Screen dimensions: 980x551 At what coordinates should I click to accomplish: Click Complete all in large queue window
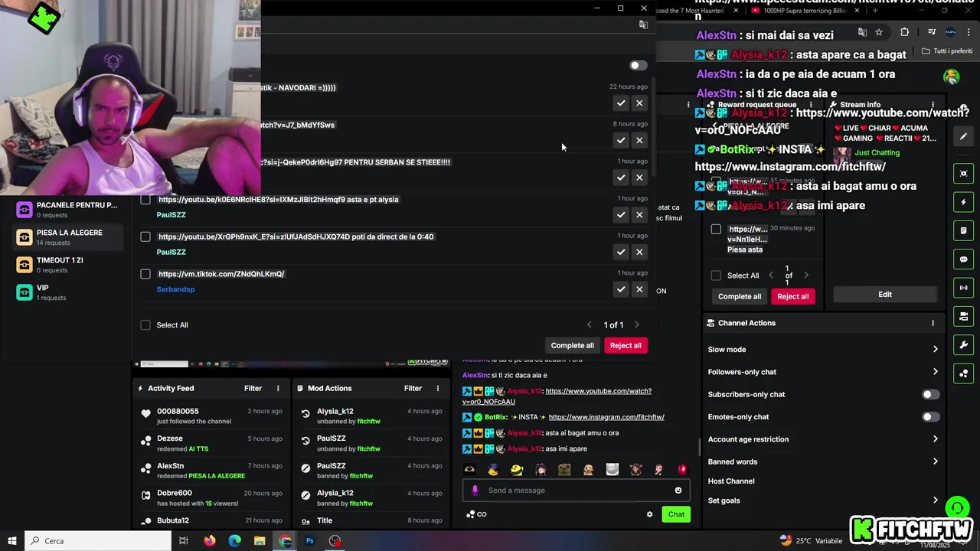click(x=573, y=346)
